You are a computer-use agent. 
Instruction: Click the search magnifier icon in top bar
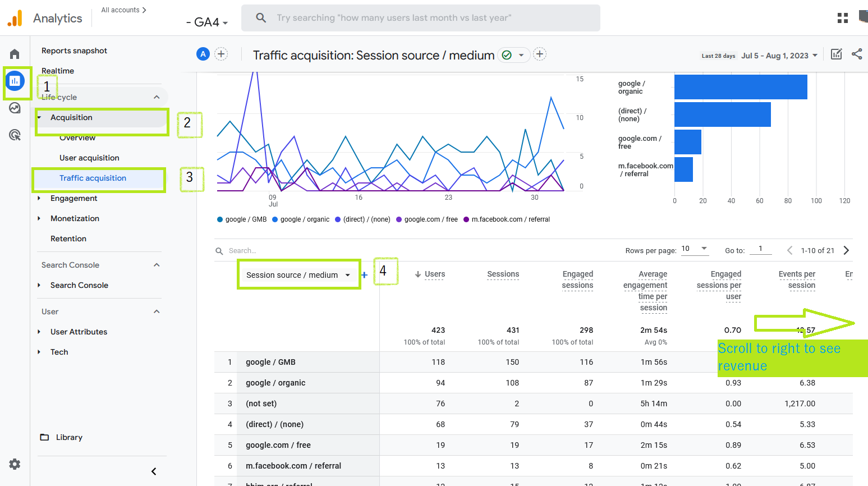click(261, 18)
